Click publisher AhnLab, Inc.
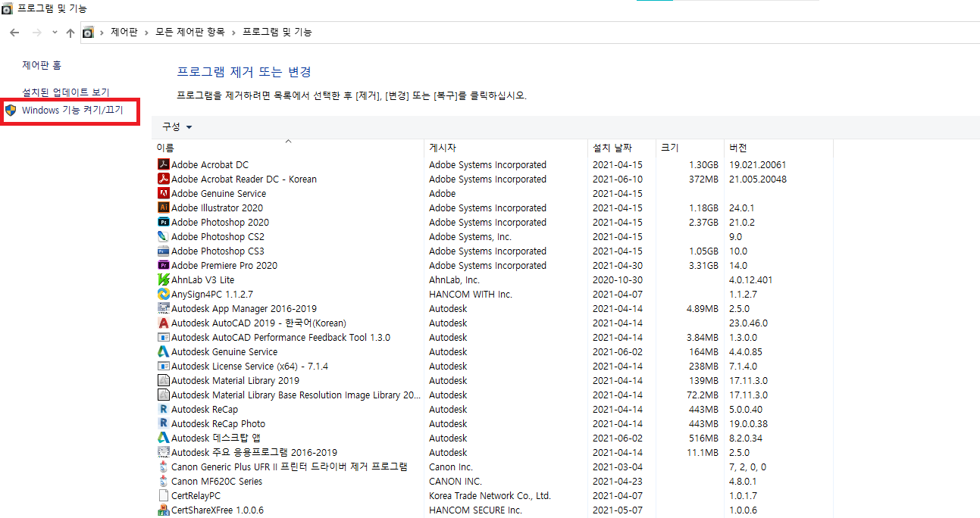This screenshot has height=518, width=980. (x=454, y=279)
